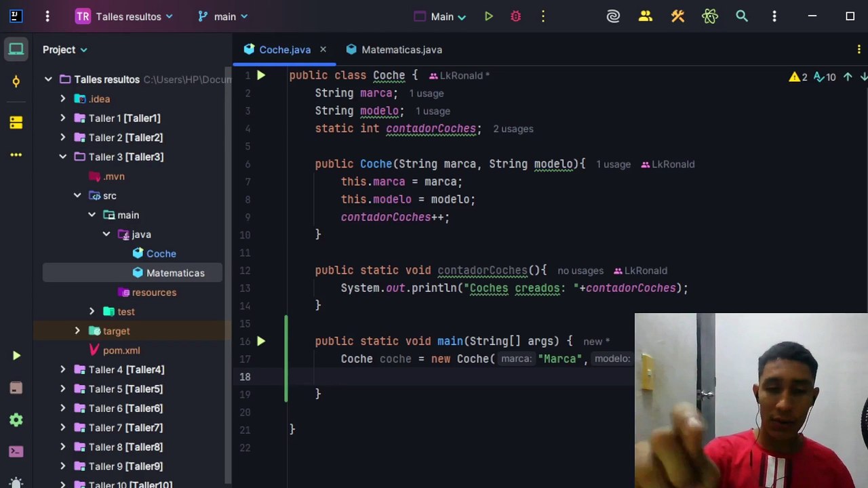Click the green atom plugin icon

pyautogui.click(x=710, y=16)
